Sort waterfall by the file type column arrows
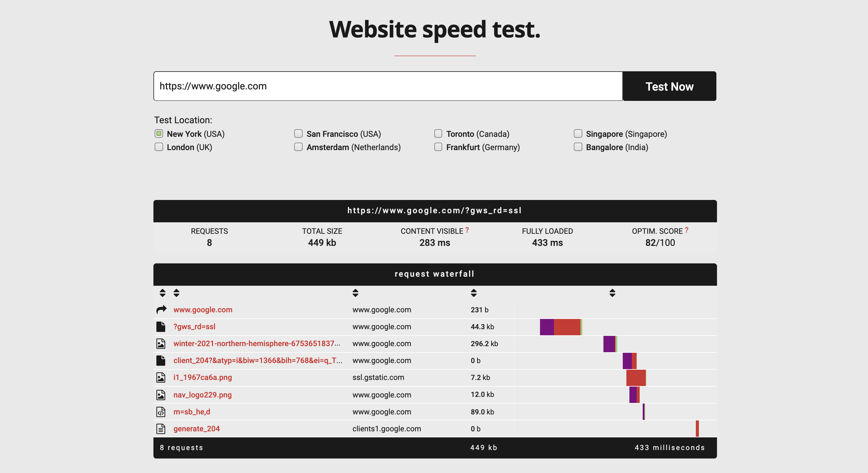Viewport: 868px width, 473px height. point(162,293)
